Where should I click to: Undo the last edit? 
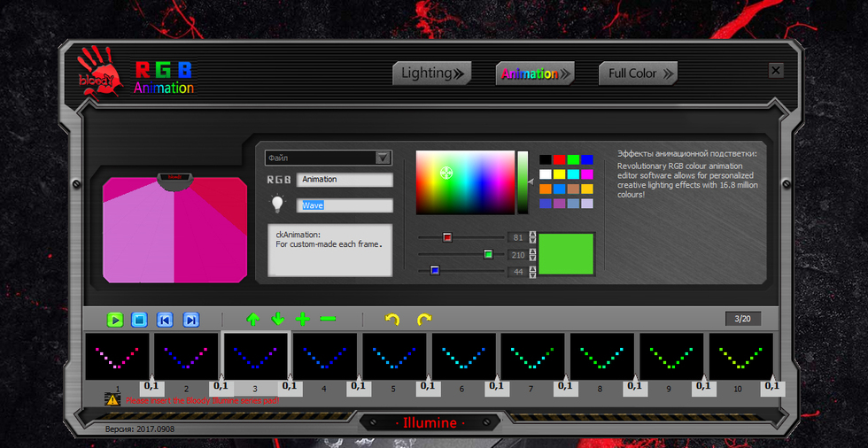pos(392,319)
